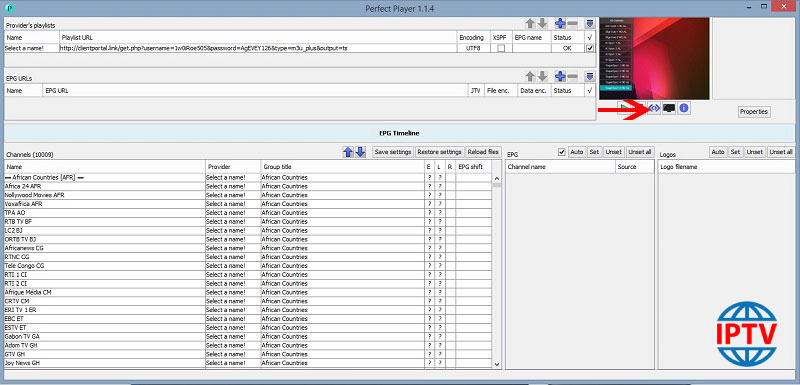Move channel down with blue down arrow
The width and height of the screenshot is (800, 385).
click(360, 152)
